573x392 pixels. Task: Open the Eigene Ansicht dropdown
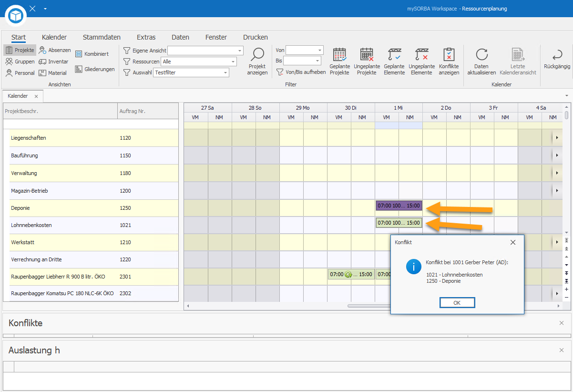pyautogui.click(x=239, y=51)
